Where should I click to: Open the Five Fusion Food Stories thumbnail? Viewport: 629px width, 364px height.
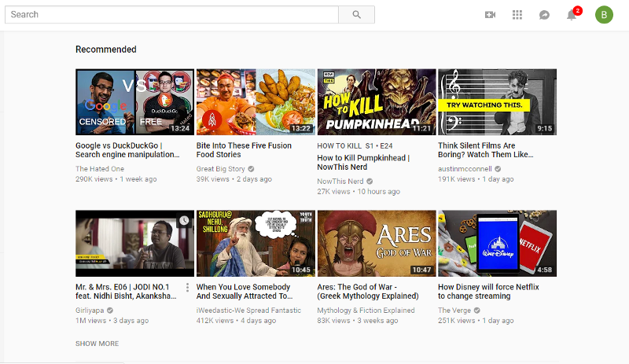(256, 102)
